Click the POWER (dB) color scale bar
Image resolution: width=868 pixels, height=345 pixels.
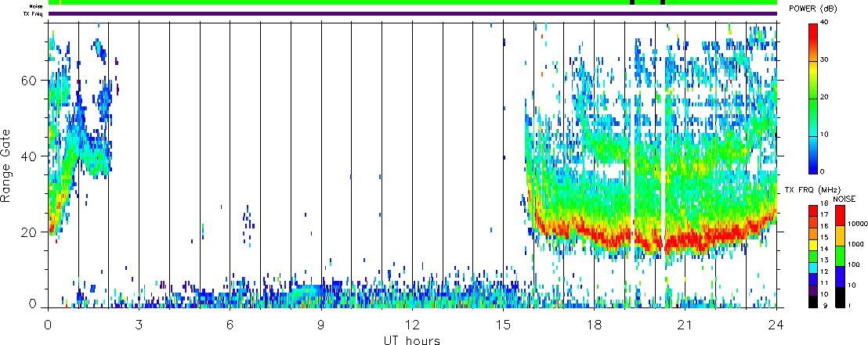(812, 98)
